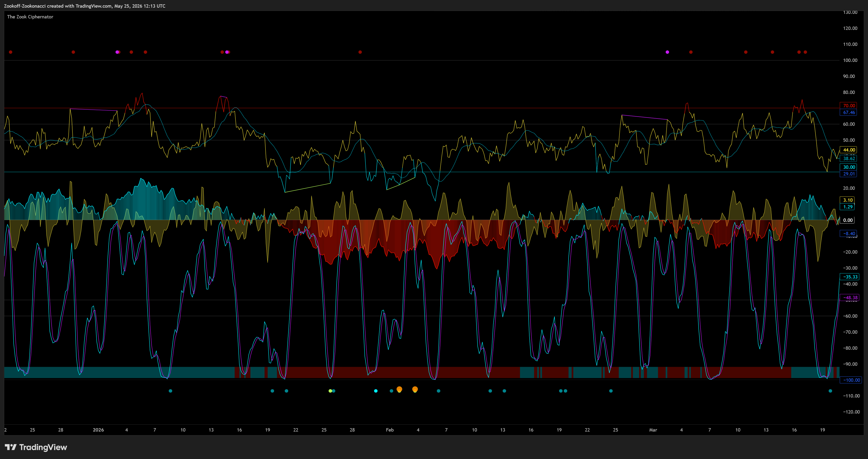Click the isolated dark red dot above January 28
Screen dimensions: 868x459
(x=360, y=52)
